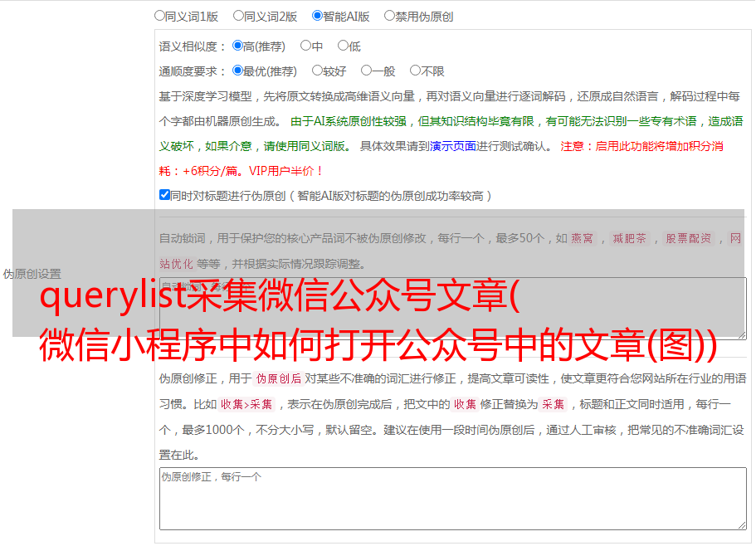This screenshot has height=546, width=756.
Task: Set 通顺度要求 to 较好
Action: pyautogui.click(x=317, y=71)
